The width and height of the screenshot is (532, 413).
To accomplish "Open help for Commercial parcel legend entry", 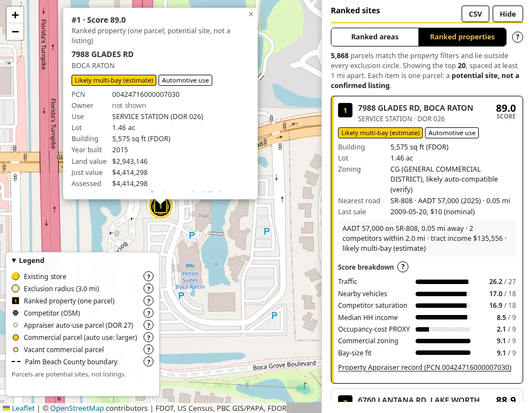I will pyautogui.click(x=149, y=337).
